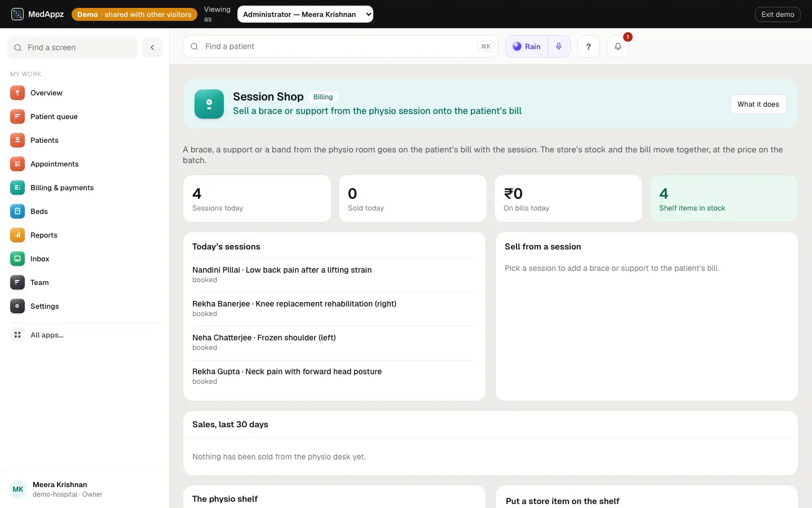Select Rekha Banerjee's knee replacement session
The height and width of the screenshot is (508, 812).
(334, 308)
